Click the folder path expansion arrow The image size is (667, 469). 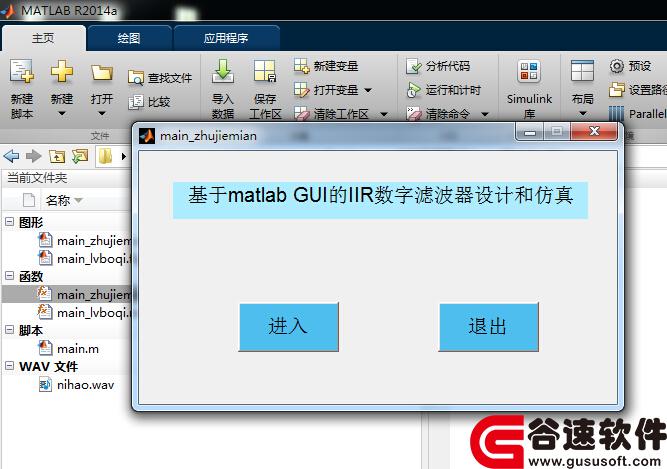click(x=123, y=156)
